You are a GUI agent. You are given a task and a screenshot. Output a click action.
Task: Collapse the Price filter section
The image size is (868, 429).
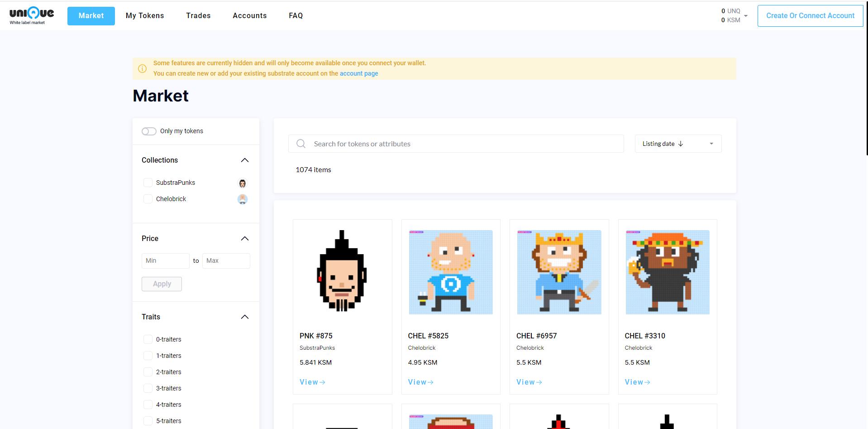245,239
